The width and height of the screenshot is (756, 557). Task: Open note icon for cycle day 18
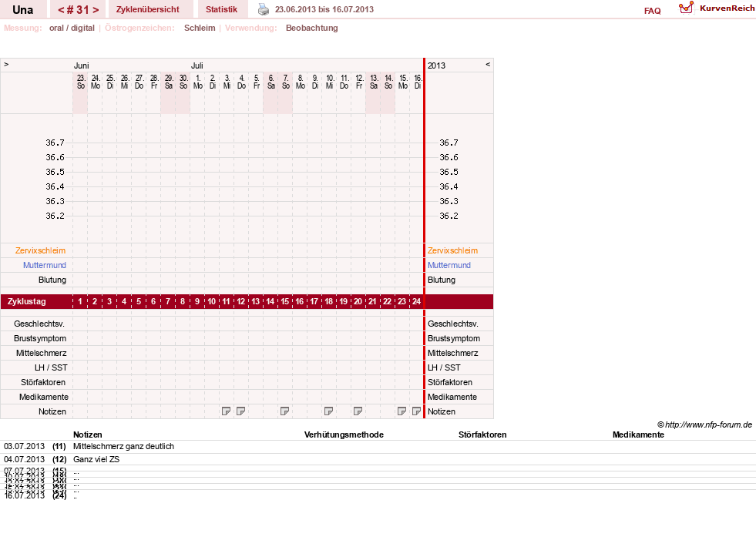[x=328, y=411]
